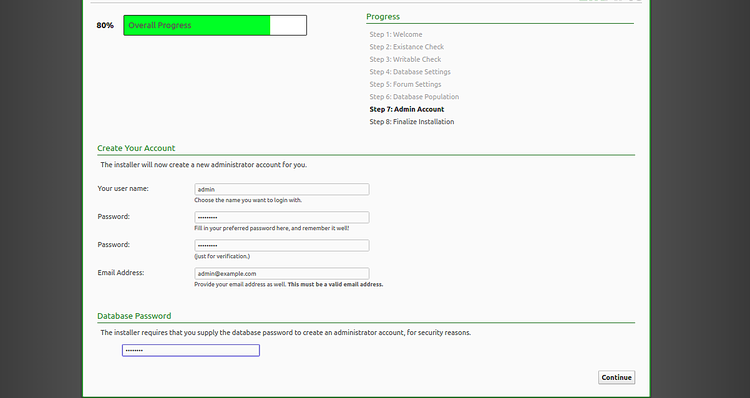Click 'Step 7: Admin Account' text
This screenshot has height=398, width=750.
407,109
